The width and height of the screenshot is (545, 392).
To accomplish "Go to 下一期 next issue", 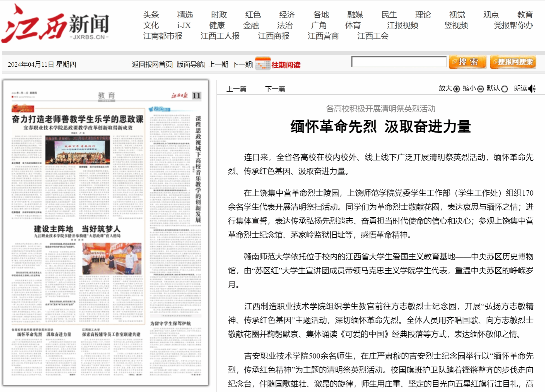I will coord(242,64).
